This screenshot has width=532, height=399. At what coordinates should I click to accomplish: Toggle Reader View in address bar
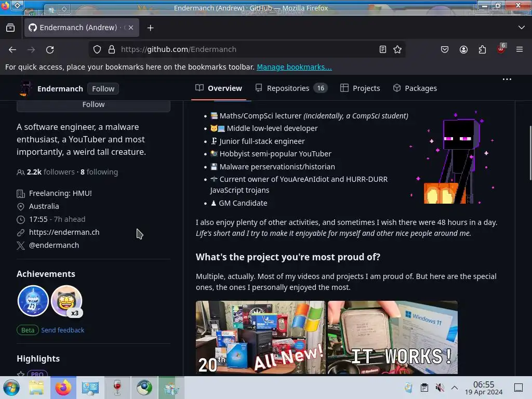pos(383,49)
